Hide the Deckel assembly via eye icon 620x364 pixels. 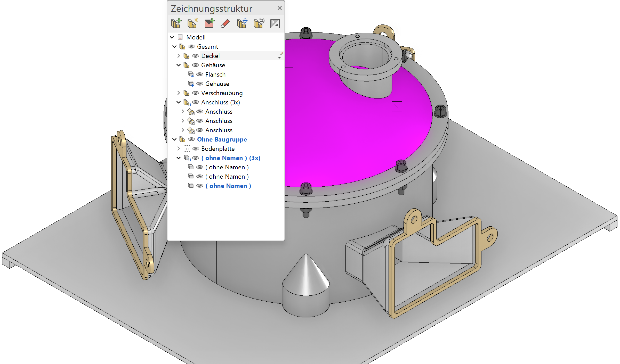[196, 56]
